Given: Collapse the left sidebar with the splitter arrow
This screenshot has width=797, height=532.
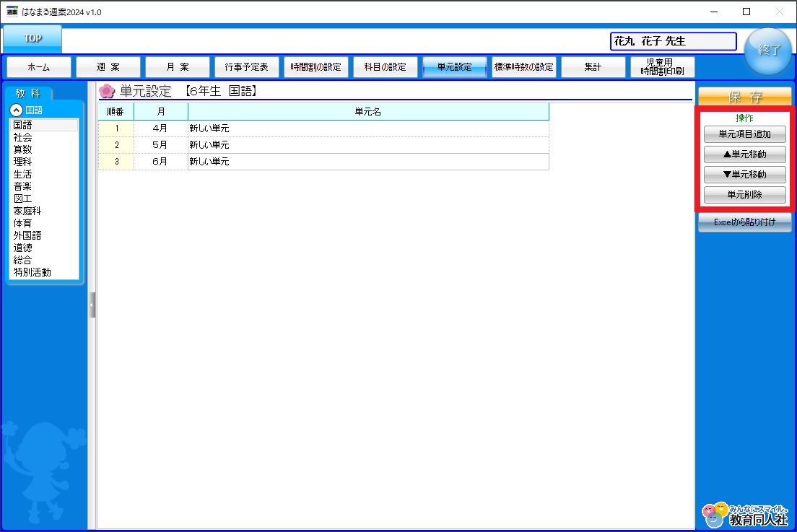Looking at the screenshot, I should [92, 305].
